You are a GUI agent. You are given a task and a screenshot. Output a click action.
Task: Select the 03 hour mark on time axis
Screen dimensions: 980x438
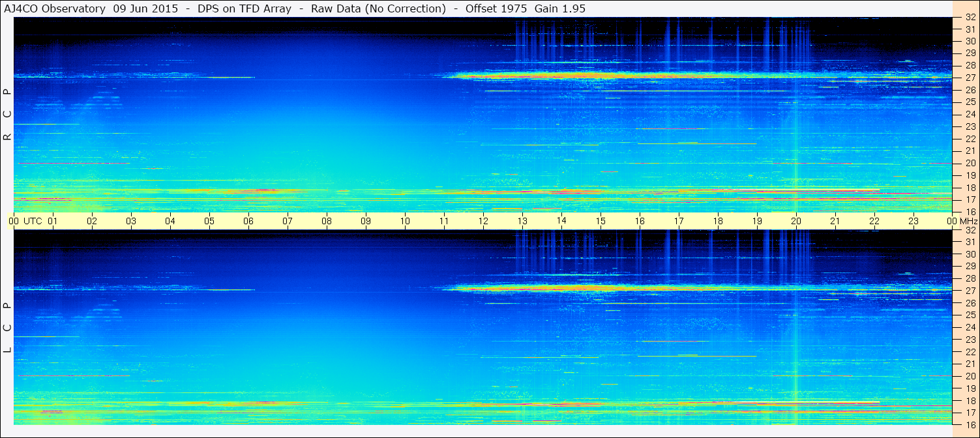131,221
